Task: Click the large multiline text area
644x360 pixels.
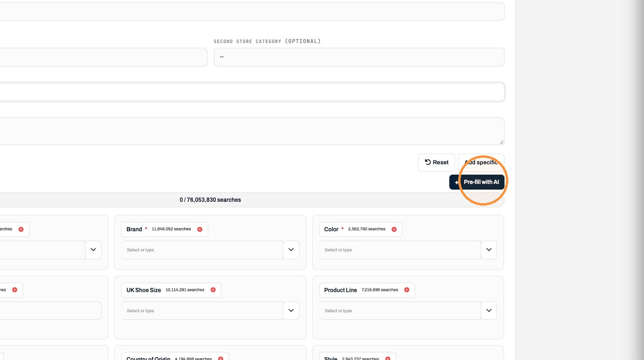Action: coord(252,131)
